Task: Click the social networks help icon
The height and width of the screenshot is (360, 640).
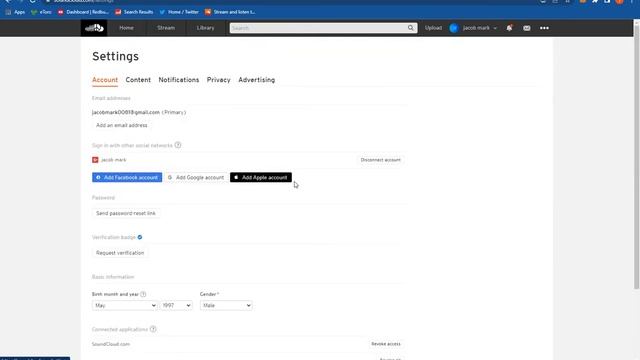Action: point(178,145)
